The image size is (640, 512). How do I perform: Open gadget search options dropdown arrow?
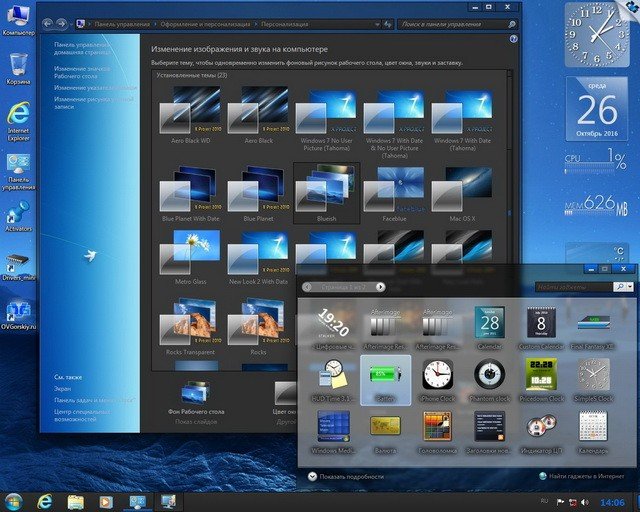coord(630,287)
